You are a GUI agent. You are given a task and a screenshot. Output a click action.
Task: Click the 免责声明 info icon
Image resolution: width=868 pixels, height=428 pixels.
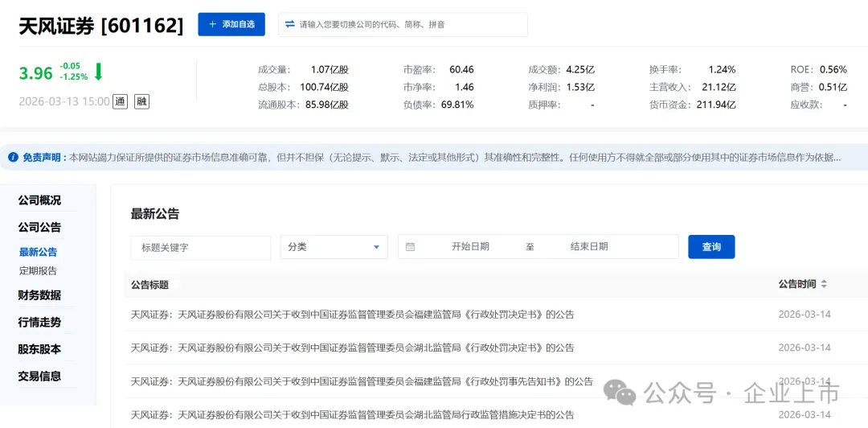[14, 158]
